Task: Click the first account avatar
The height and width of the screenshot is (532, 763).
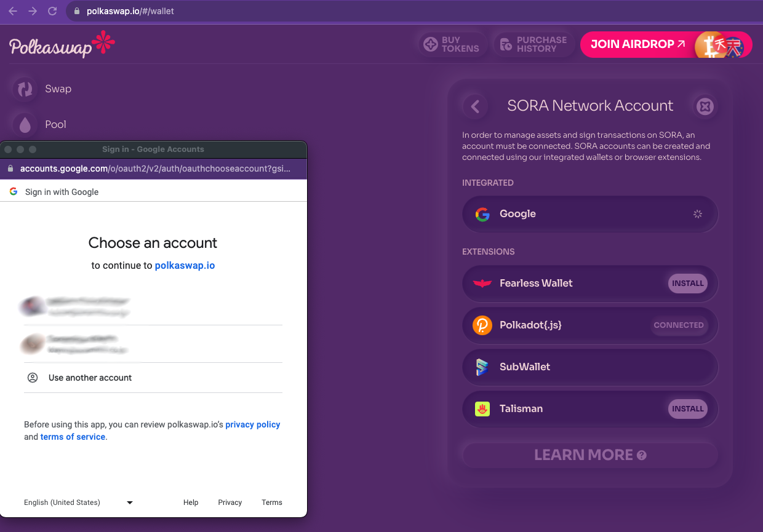Action: (x=33, y=306)
